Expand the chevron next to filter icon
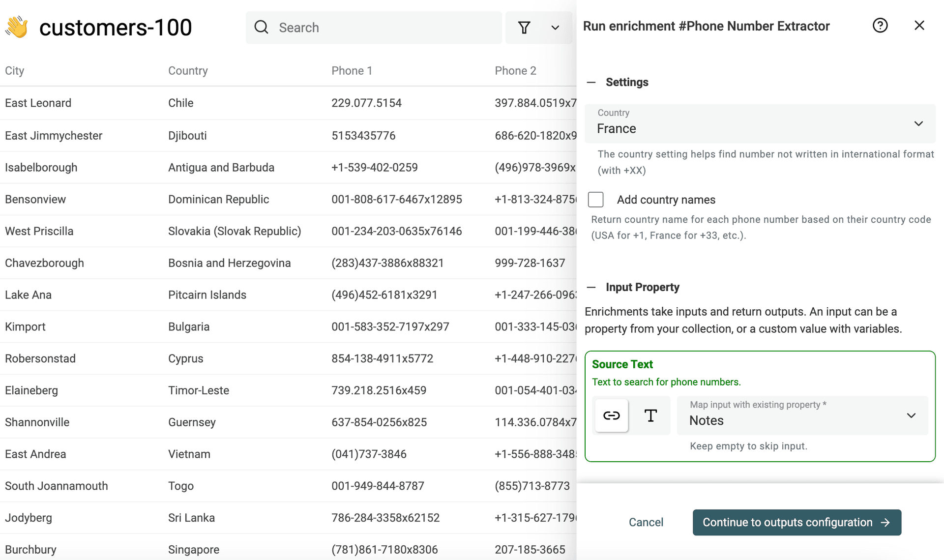The width and height of the screenshot is (944, 560). 555,28
